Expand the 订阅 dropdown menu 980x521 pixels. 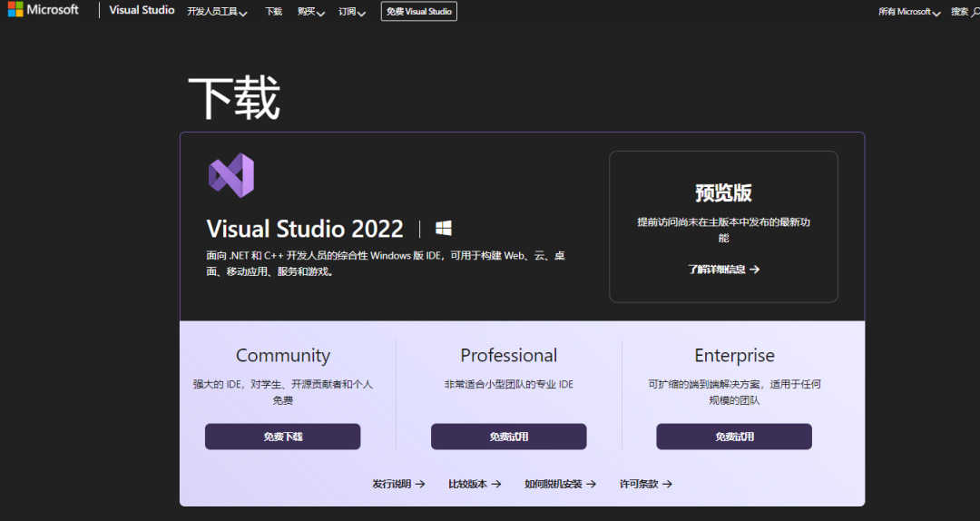pos(352,12)
